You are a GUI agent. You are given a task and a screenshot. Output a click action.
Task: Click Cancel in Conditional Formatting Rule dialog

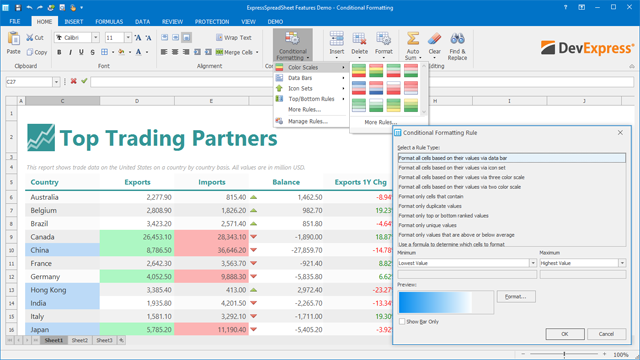pos(607,334)
